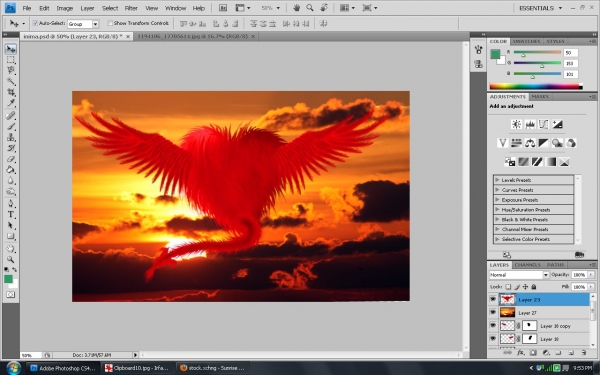Viewport: 600px width, 375px height.
Task: Open the Opacity slider arrow
Action: click(591, 275)
